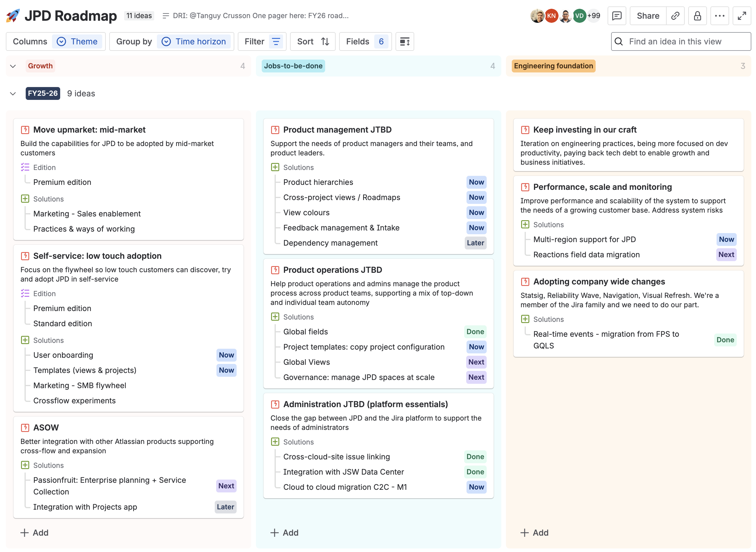
Task: Add an idea to the Jobs-to-be-done column
Action: pos(285,533)
